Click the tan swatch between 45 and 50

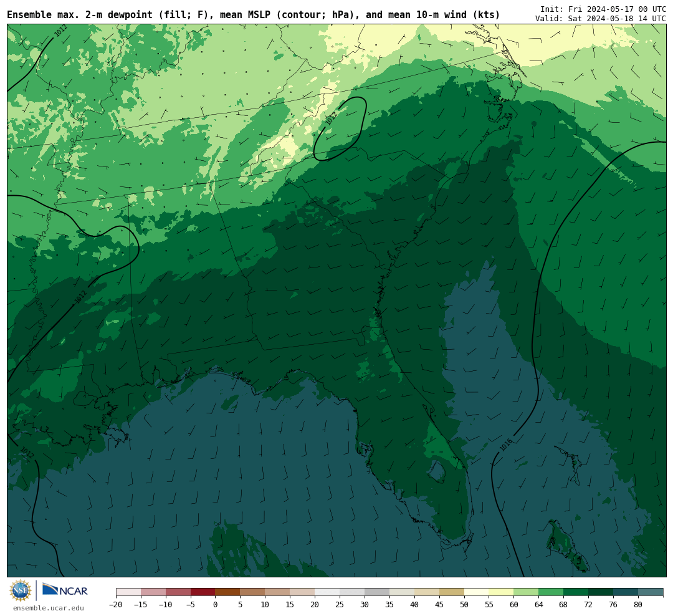point(452,592)
